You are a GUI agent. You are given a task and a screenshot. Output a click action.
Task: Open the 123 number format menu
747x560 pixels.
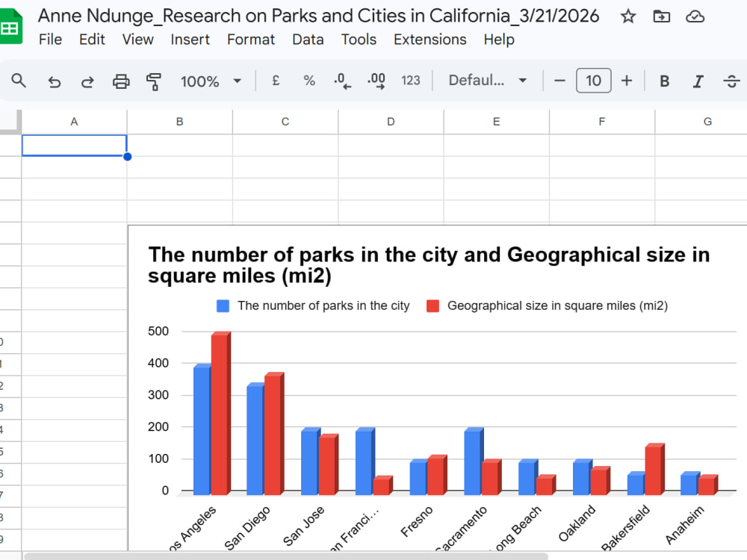(x=411, y=81)
